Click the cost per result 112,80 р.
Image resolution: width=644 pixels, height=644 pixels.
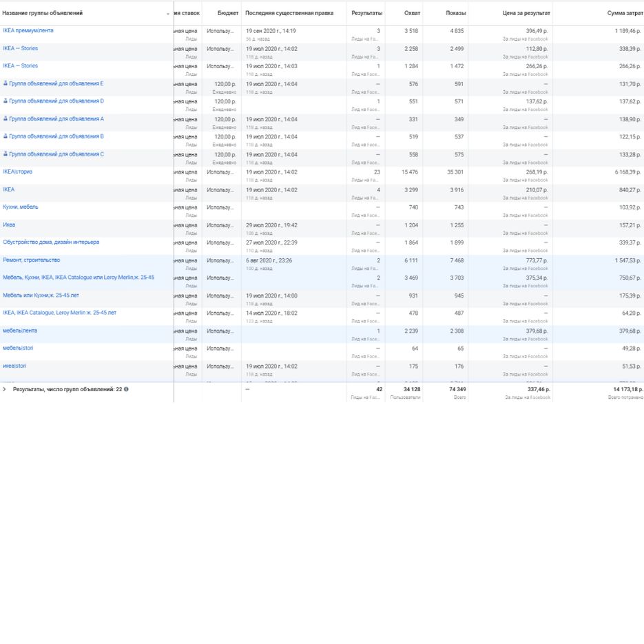[x=537, y=48]
